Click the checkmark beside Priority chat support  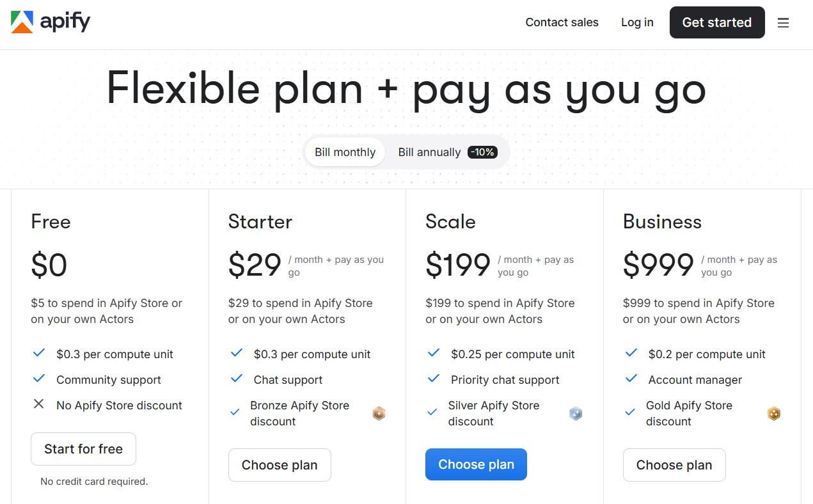[x=433, y=378]
